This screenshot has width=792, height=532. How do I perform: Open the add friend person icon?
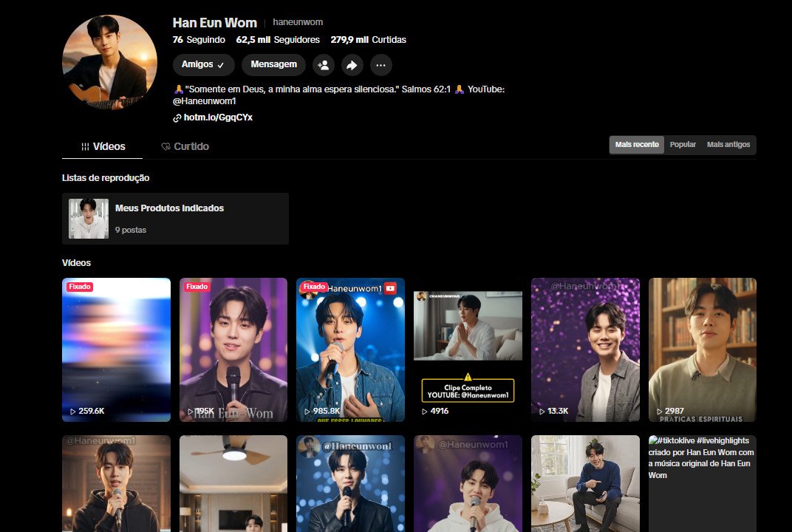coord(324,65)
